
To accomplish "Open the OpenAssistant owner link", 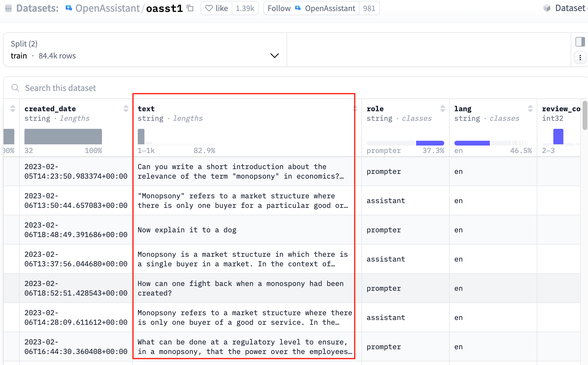I will tap(107, 8).
